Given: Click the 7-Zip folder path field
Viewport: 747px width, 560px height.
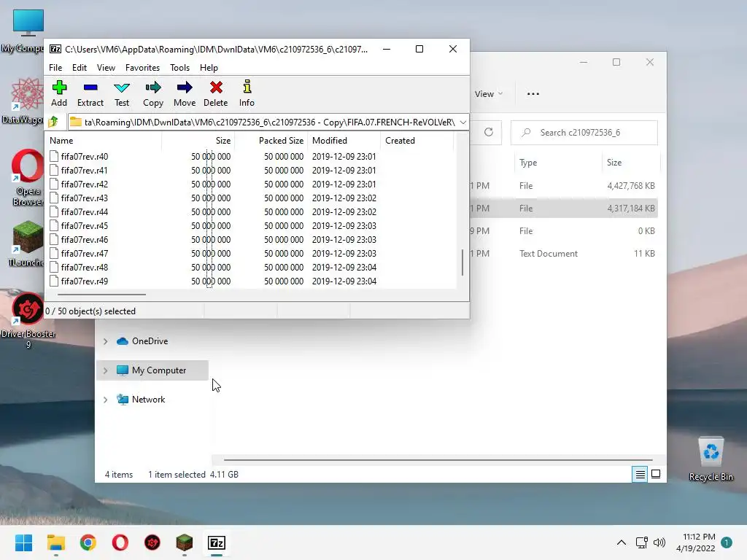Looking at the screenshot, I should (x=268, y=122).
